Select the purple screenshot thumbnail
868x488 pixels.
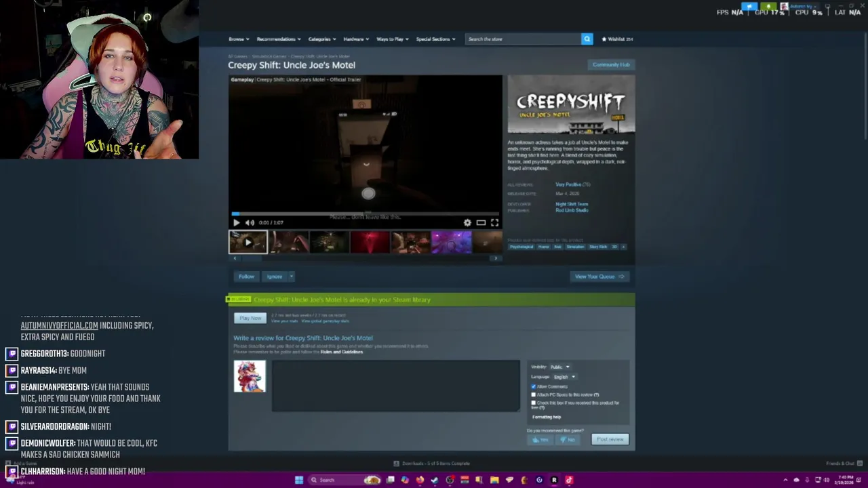pos(451,242)
